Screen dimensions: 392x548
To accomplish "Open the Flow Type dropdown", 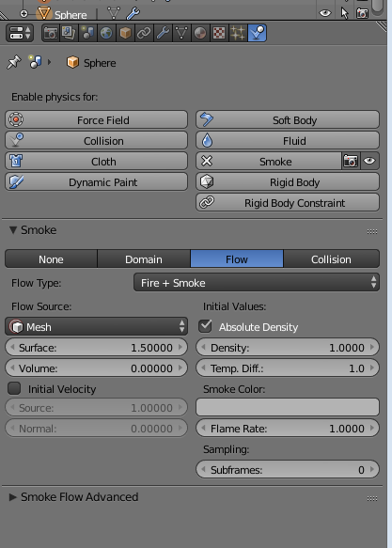I will pos(257,282).
